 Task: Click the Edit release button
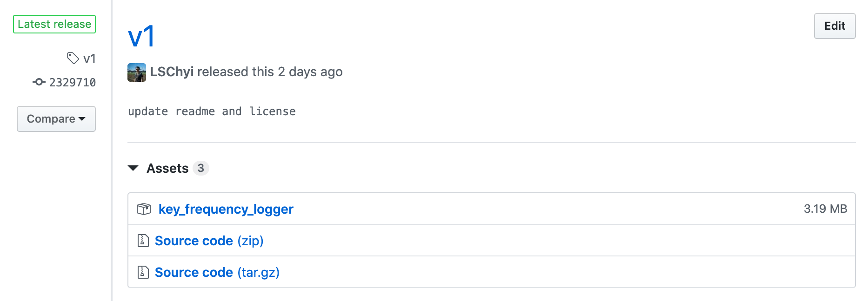[835, 26]
